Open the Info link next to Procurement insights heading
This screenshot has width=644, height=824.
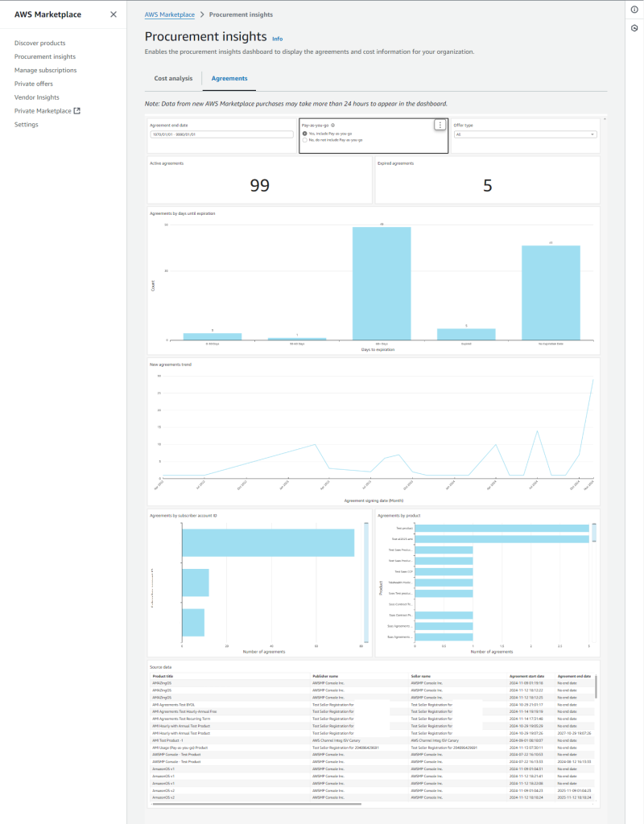tap(278, 38)
